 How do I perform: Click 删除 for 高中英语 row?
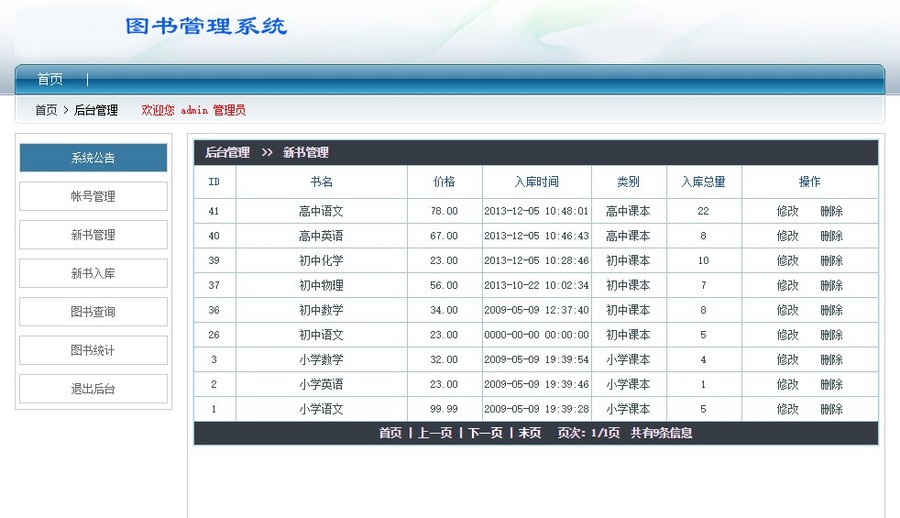click(832, 236)
